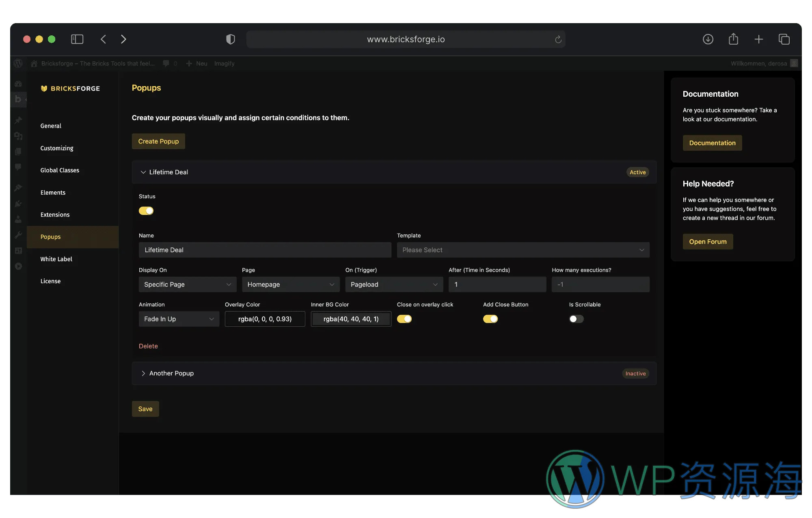Go forward in browser history
The height and width of the screenshot is (518, 812).
123,39
